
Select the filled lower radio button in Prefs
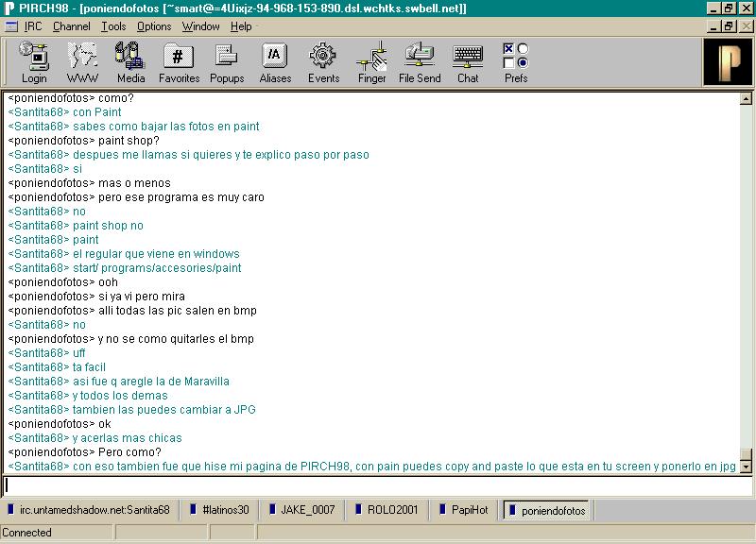click(523, 62)
